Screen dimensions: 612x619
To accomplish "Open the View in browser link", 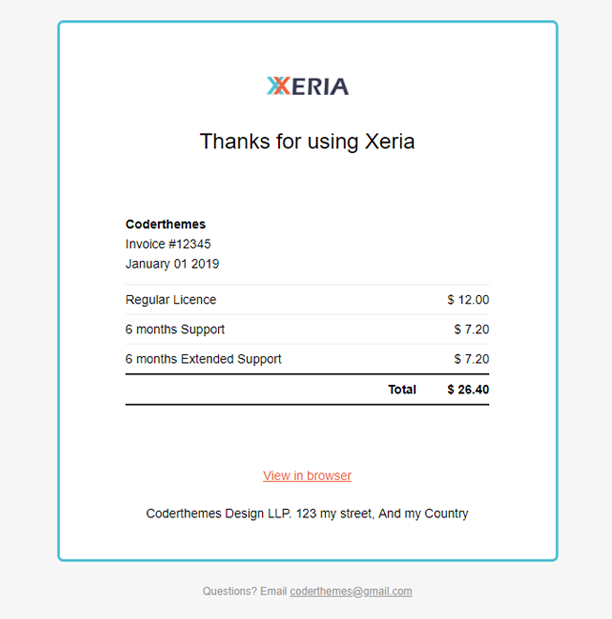I will pos(307,476).
